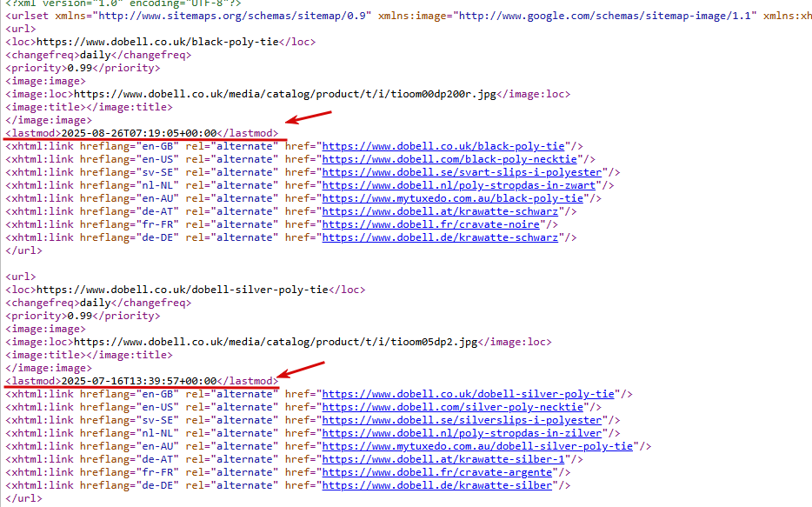Follow dobell.at/krawatte-silber-1 link
The width and height of the screenshot is (812, 507).
[x=443, y=459]
